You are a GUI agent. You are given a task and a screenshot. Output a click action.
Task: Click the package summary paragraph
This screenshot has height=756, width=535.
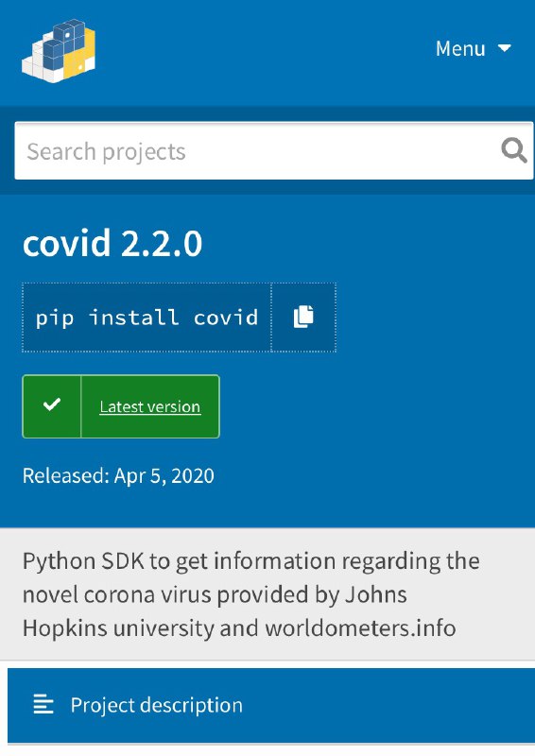click(x=250, y=594)
